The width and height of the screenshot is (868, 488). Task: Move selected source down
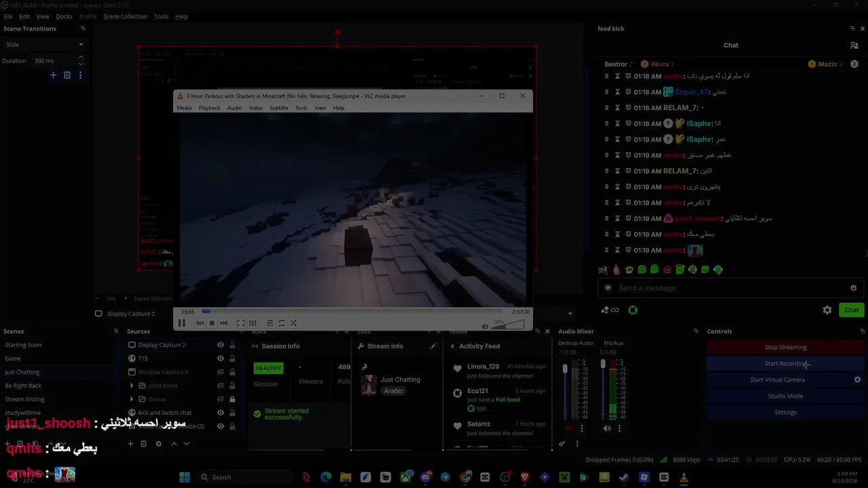pos(186,444)
